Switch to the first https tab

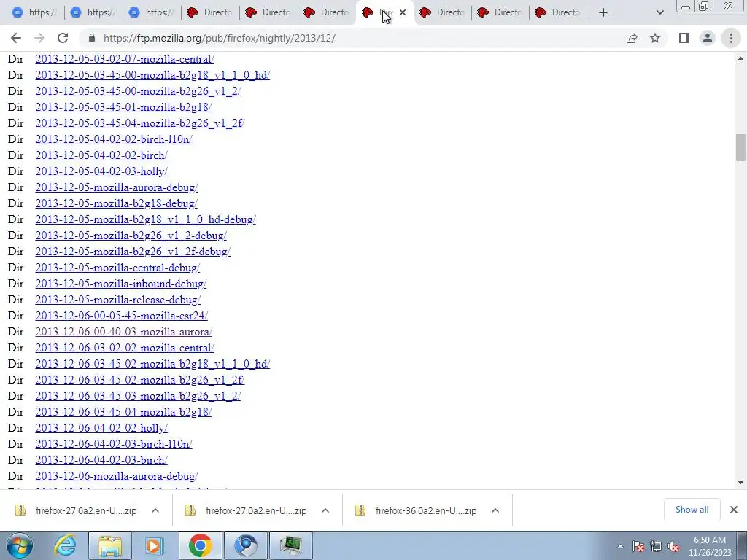[x=34, y=12]
